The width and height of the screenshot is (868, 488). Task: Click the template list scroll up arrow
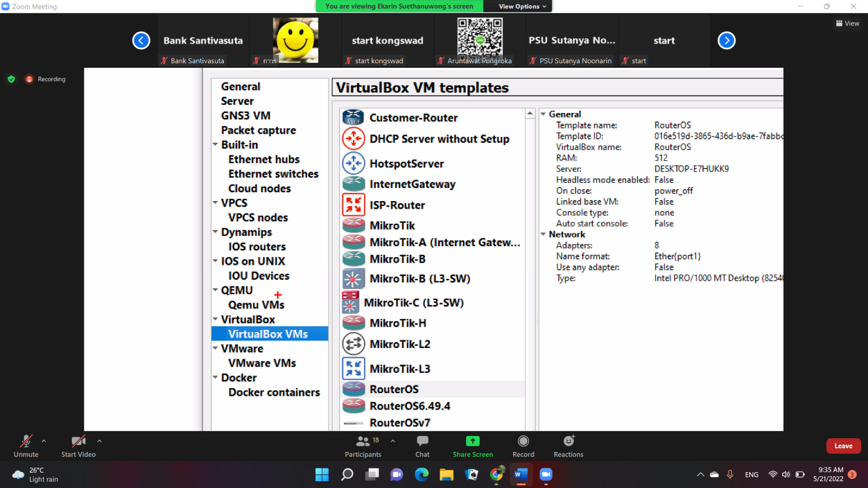(x=530, y=114)
